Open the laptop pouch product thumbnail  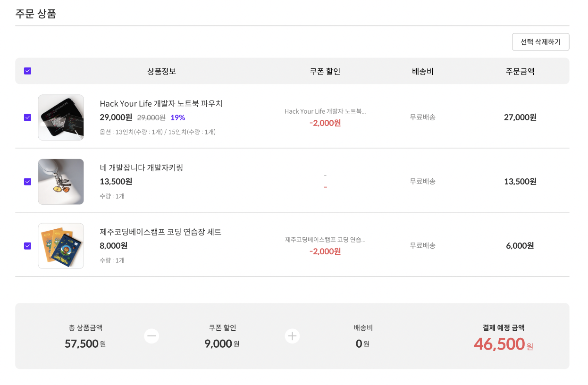61,117
